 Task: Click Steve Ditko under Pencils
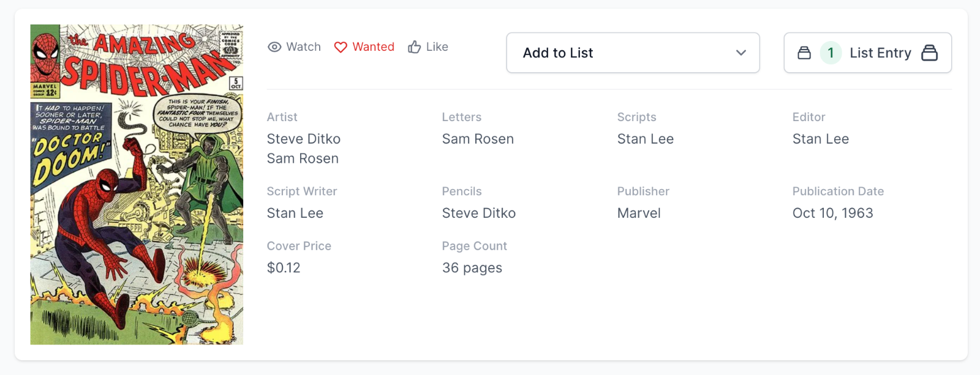[x=478, y=213]
